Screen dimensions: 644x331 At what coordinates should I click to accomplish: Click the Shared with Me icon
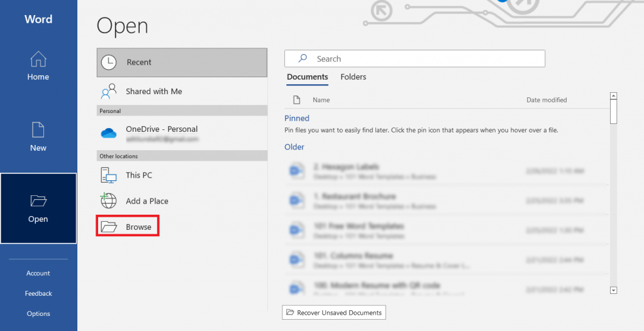109,92
